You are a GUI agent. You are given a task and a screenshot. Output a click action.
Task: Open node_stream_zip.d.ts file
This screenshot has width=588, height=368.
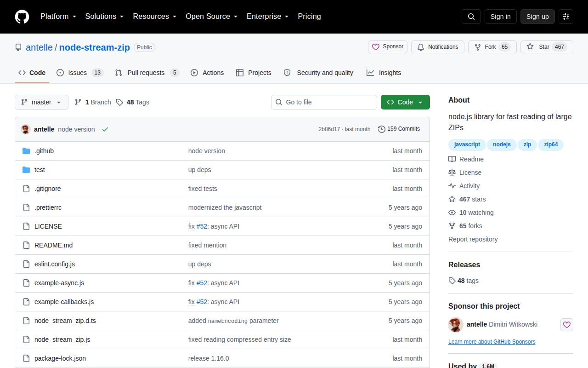[x=65, y=321]
